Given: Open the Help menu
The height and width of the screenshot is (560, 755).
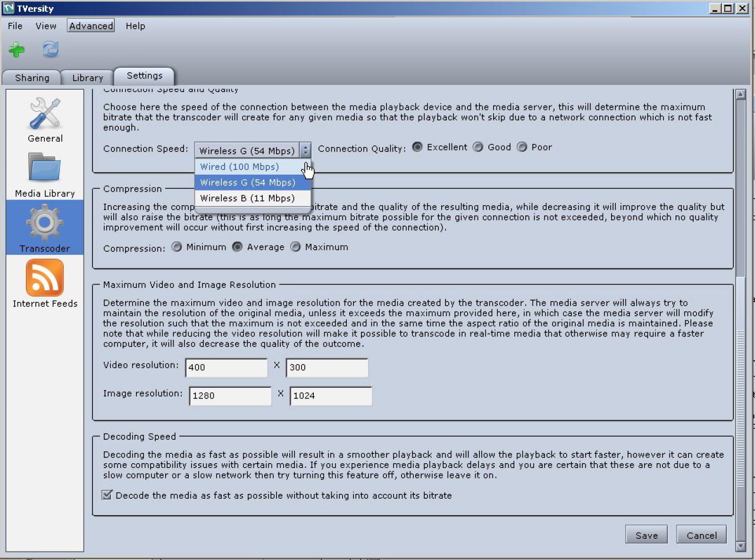Looking at the screenshot, I should (135, 26).
